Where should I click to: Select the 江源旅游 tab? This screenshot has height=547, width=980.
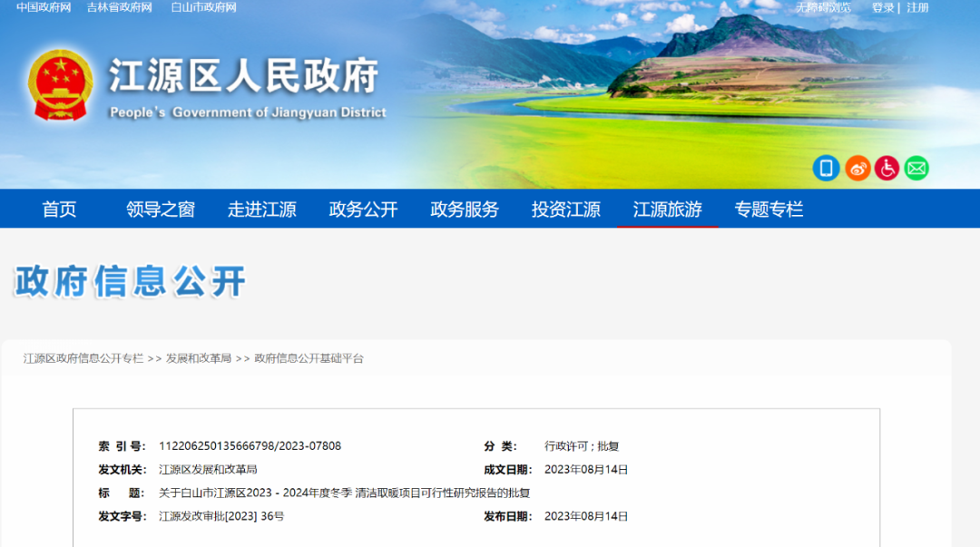coord(667,210)
